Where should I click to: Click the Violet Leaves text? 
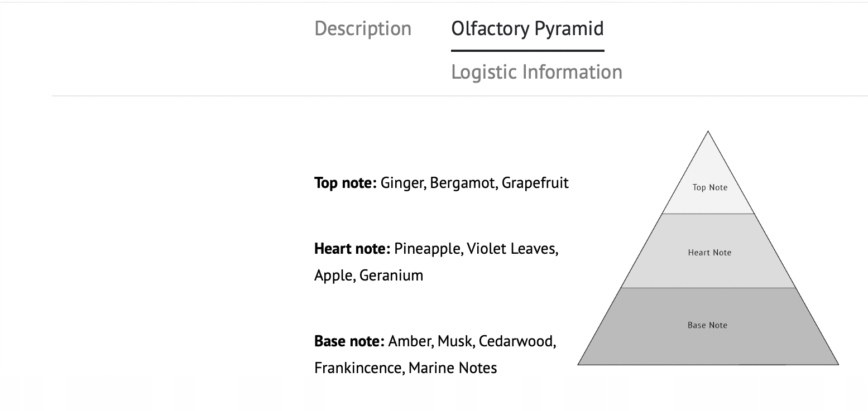click(512, 249)
